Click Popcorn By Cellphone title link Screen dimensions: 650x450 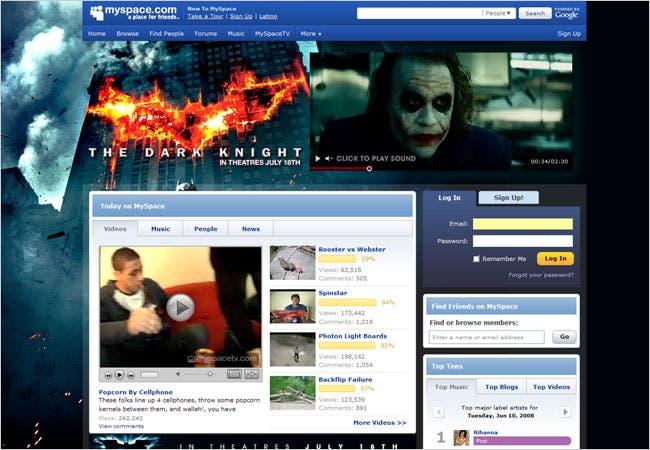pos(136,392)
